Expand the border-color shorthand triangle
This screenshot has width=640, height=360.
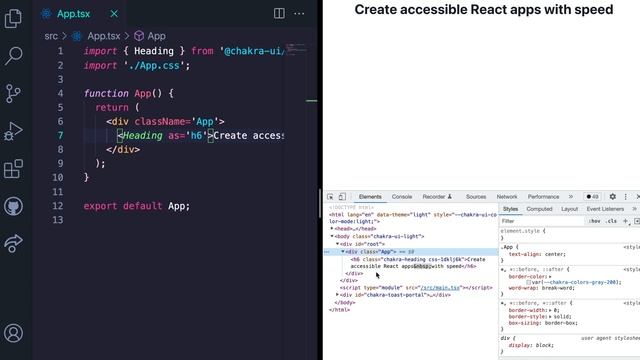pyautogui.click(x=550, y=277)
